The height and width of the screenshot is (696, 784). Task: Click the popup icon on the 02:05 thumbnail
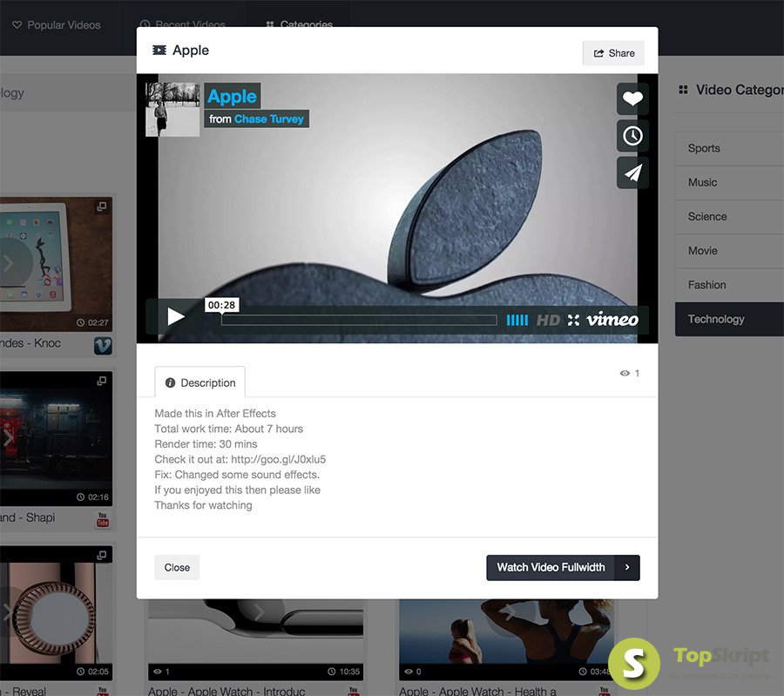click(x=102, y=555)
